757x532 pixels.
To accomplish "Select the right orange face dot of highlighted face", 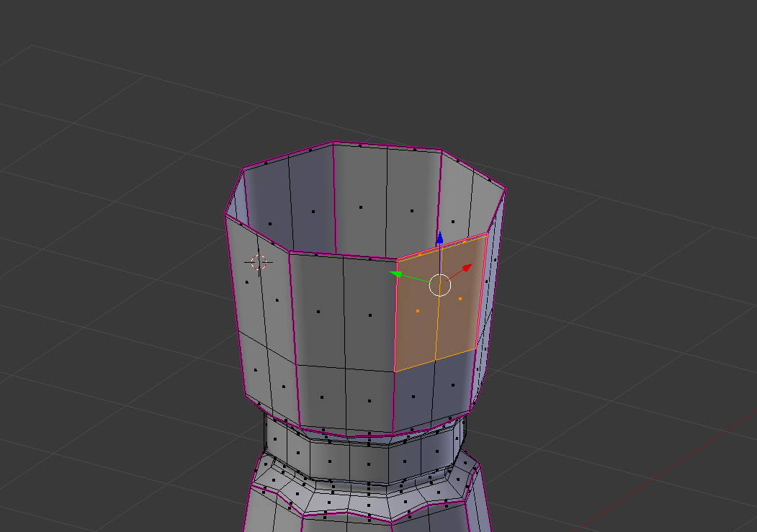I will [460, 299].
